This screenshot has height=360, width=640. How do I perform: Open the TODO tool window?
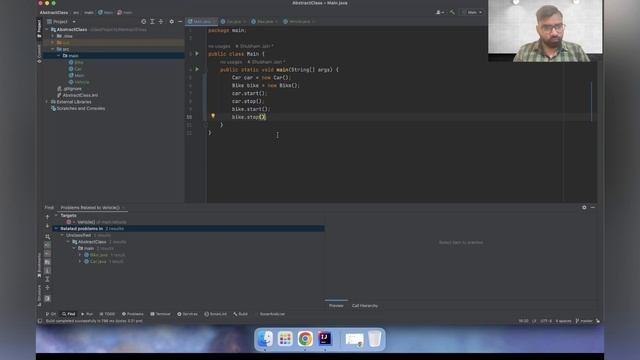coord(107,314)
